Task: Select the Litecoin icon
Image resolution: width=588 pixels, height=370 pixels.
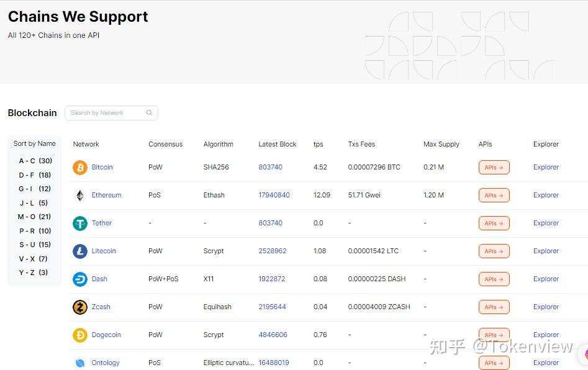Action: 79,251
